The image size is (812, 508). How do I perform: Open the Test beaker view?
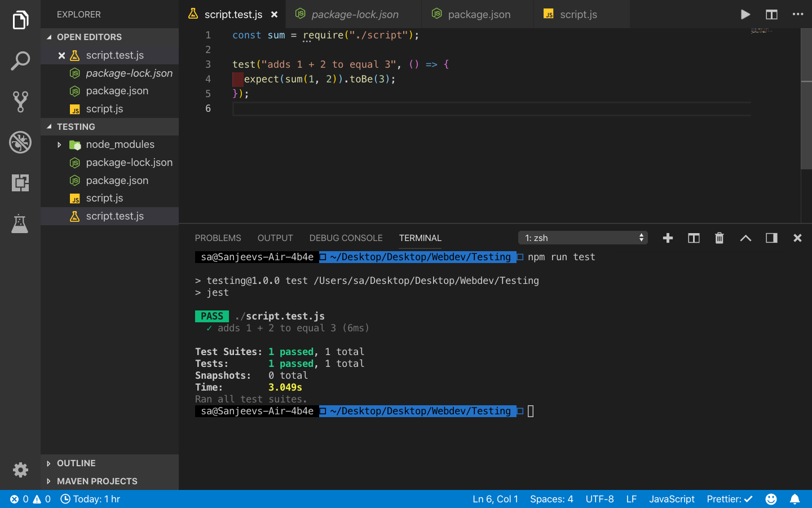pyautogui.click(x=20, y=224)
